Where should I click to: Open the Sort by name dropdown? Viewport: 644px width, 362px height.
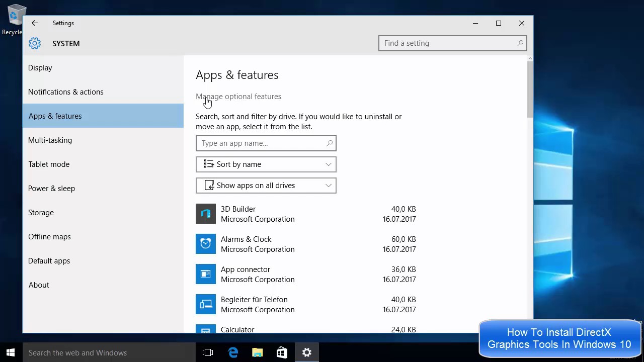pyautogui.click(x=266, y=164)
